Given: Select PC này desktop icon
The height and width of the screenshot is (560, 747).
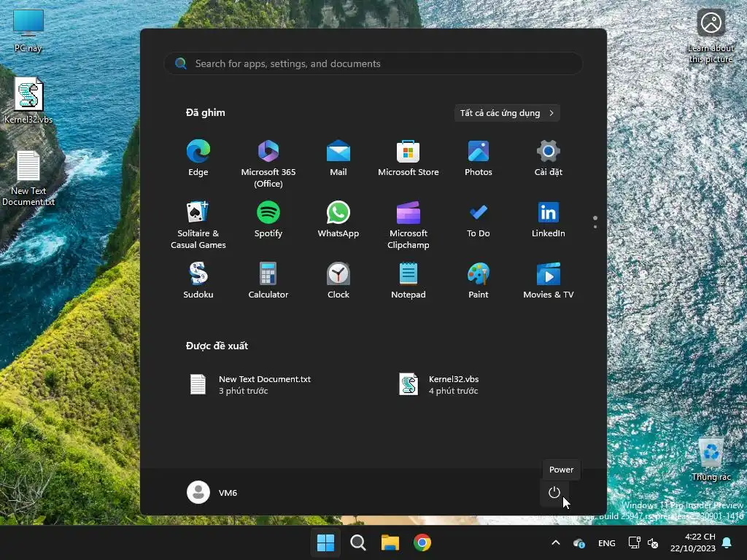Looking at the screenshot, I should point(28,31).
